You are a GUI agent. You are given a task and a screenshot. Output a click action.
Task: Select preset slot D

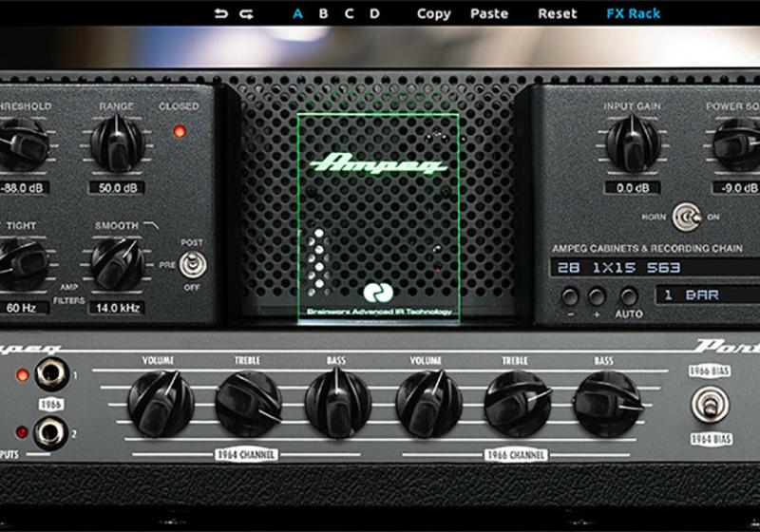374,13
